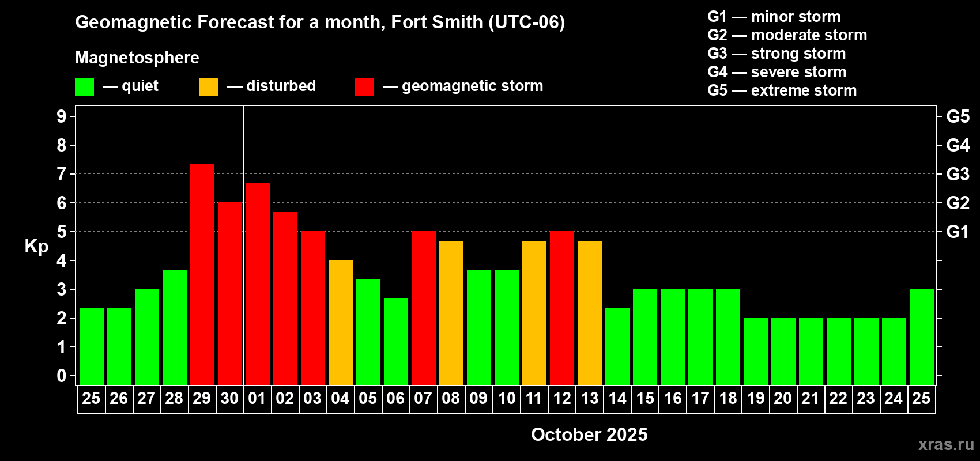This screenshot has width=980, height=461.
Task: Select the yellow bar for day 04
Action: [x=341, y=322]
